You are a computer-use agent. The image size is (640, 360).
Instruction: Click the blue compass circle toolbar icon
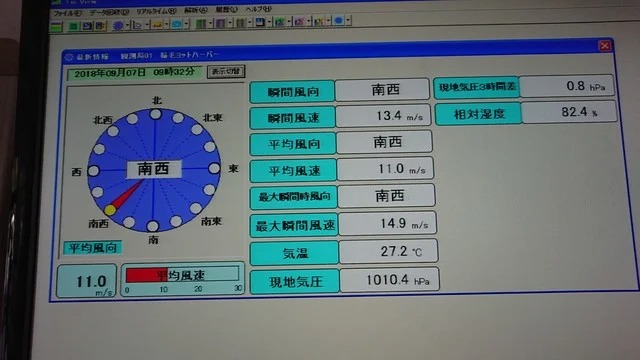(x=118, y=26)
